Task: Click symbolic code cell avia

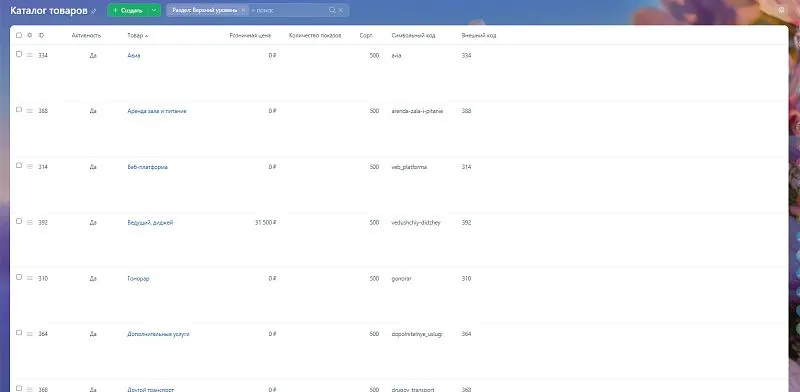Action: click(x=396, y=55)
